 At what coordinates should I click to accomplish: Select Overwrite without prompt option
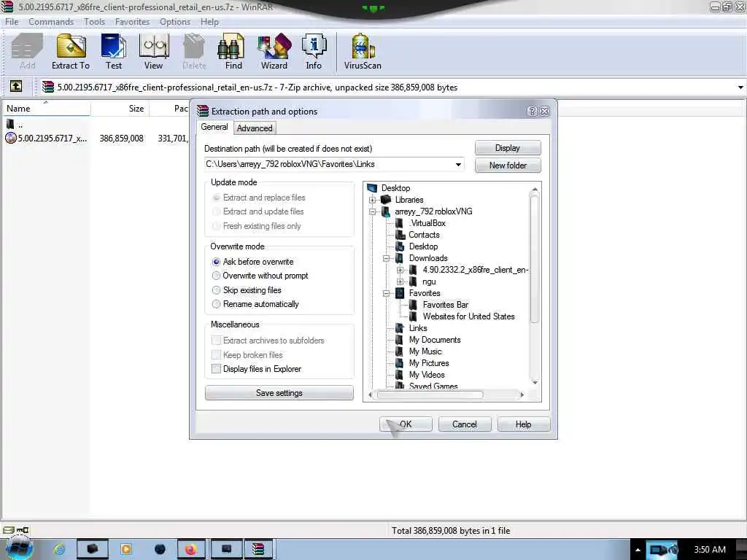(x=216, y=276)
